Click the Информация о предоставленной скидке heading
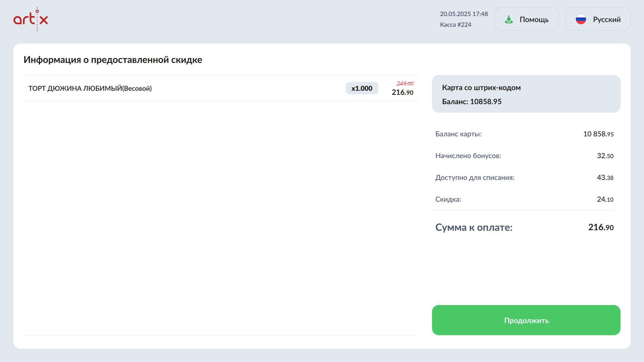The image size is (644, 362). tap(113, 60)
